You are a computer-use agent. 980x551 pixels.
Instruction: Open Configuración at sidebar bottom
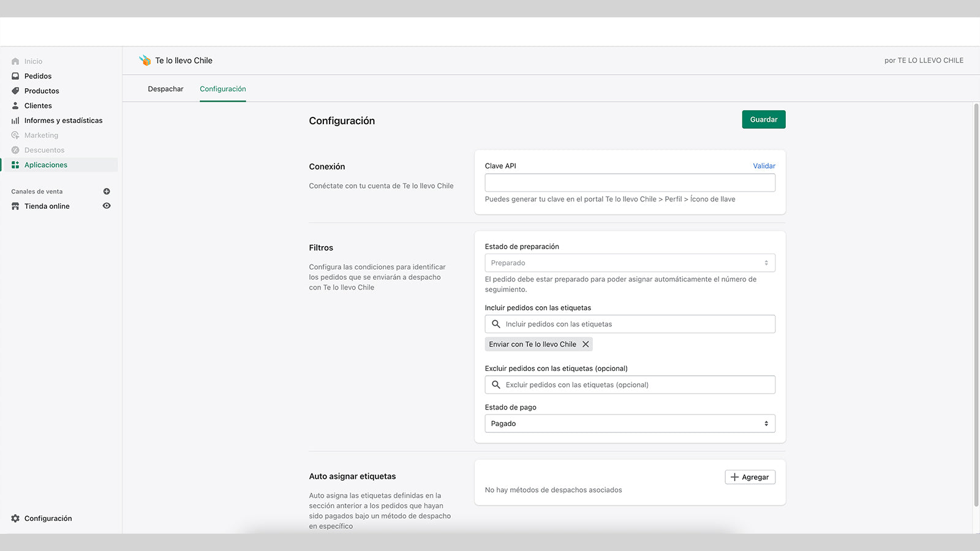tap(48, 519)
